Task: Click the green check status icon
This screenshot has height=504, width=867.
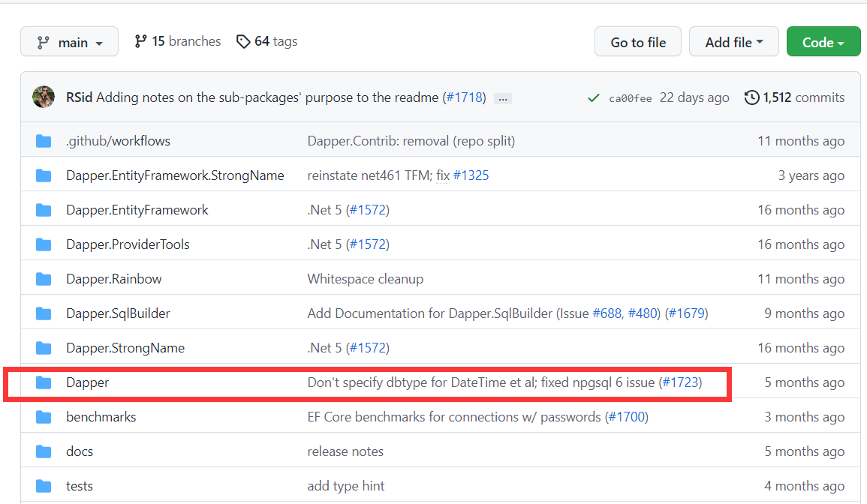Action: 593,98
